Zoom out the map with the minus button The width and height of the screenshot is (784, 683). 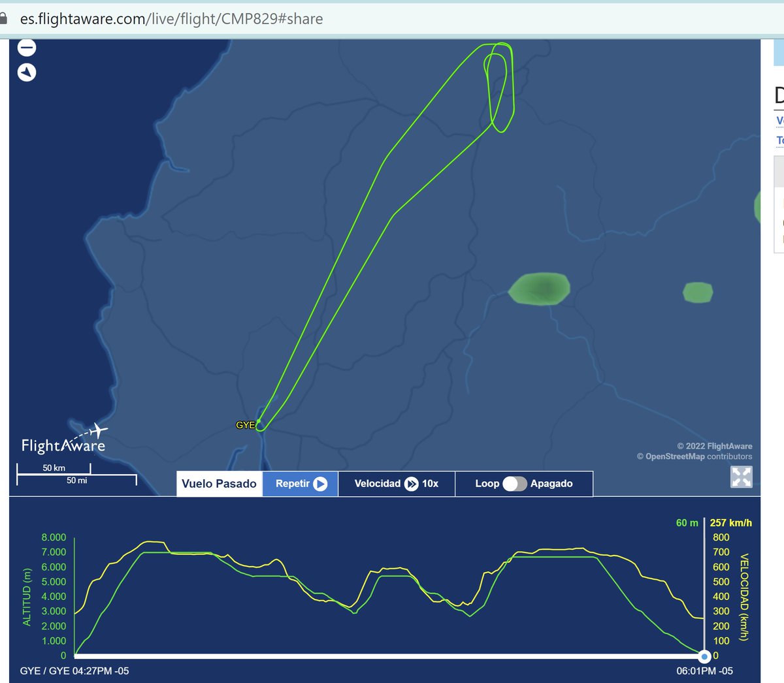click(x=27, y=48)
